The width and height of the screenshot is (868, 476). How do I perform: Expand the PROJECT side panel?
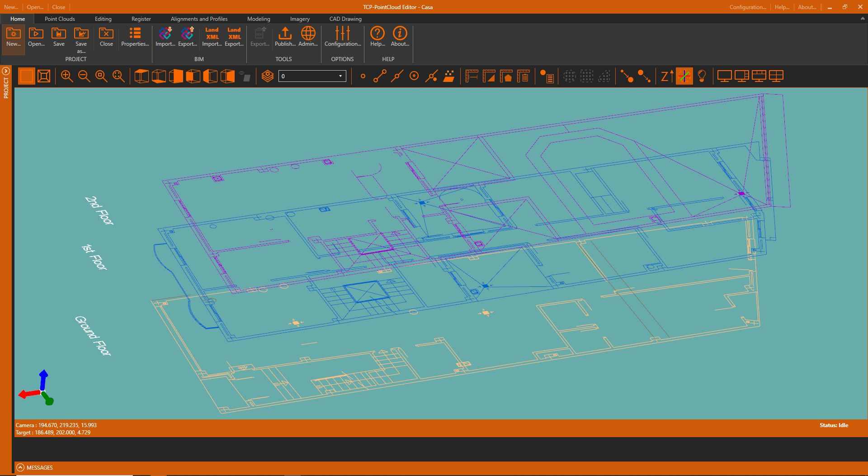6,71
